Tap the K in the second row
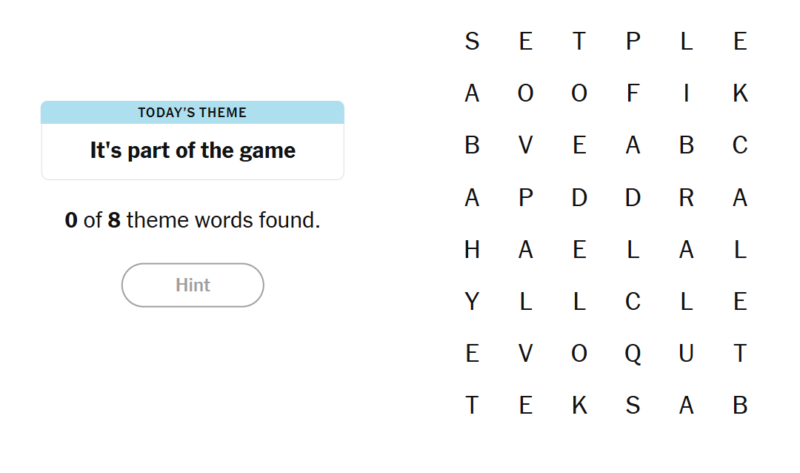This screenshot has height=473, width=800. [740, 93]
